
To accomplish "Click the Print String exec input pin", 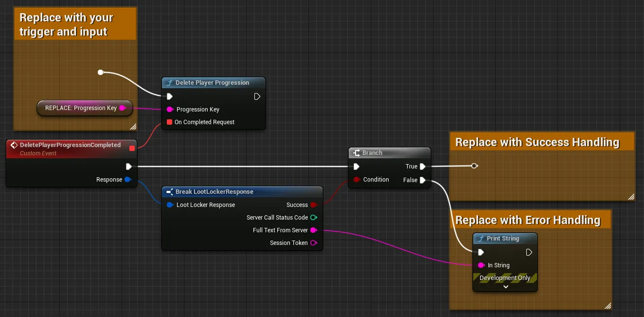I will [x=481, y=252].
